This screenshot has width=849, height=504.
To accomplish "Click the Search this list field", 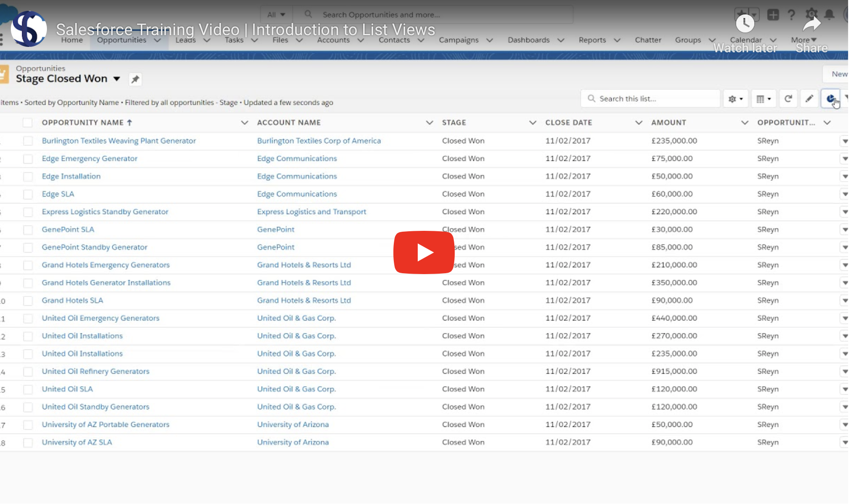I will [651, 99].
